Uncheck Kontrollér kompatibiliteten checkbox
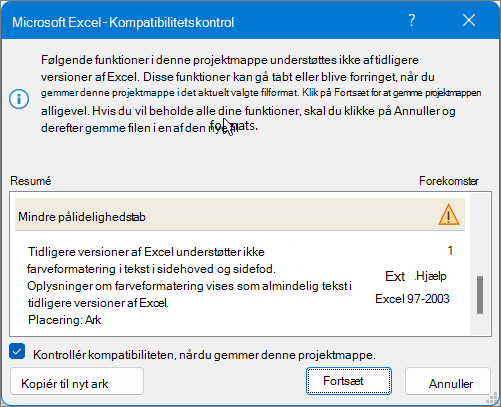 click(x=17, y=352)
